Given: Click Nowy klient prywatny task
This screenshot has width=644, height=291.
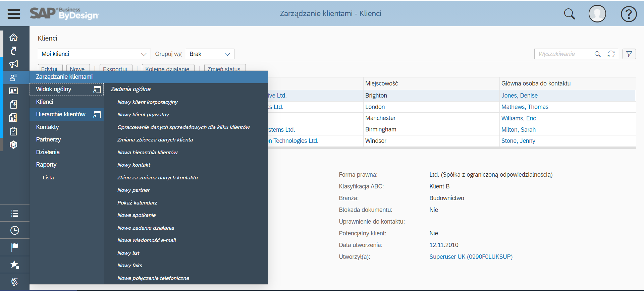Looking at the screenshot, I should tap(143, 115).
